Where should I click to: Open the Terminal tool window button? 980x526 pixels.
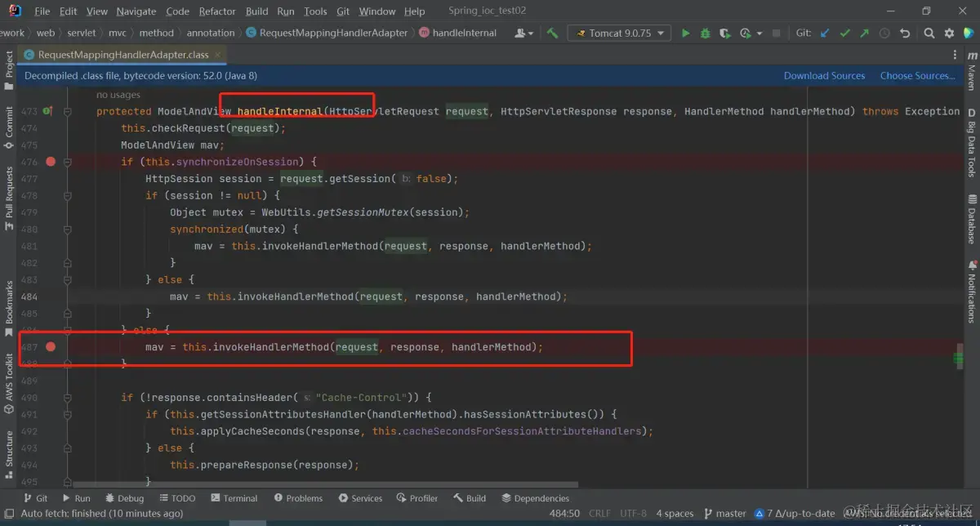pyautogui.click(x=234, y=498)
